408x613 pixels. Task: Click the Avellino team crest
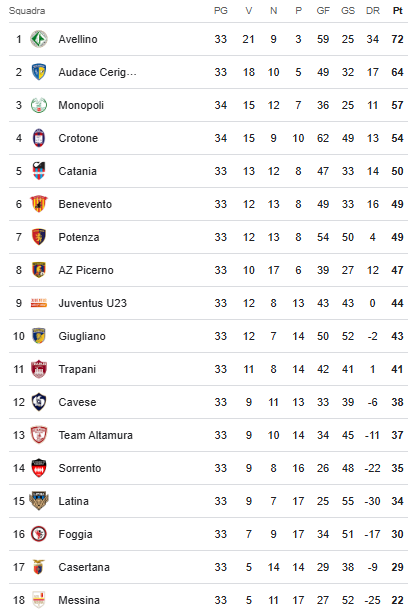click(39, 39)
